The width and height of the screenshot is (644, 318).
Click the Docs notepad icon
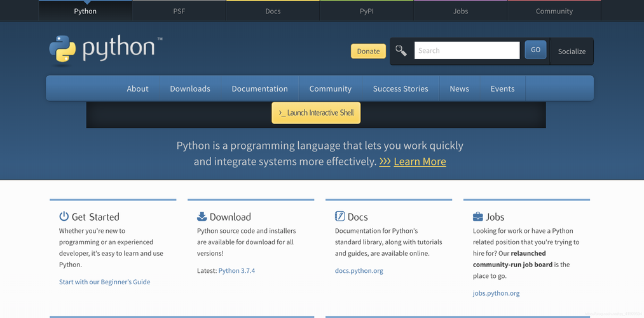point(339,216)
